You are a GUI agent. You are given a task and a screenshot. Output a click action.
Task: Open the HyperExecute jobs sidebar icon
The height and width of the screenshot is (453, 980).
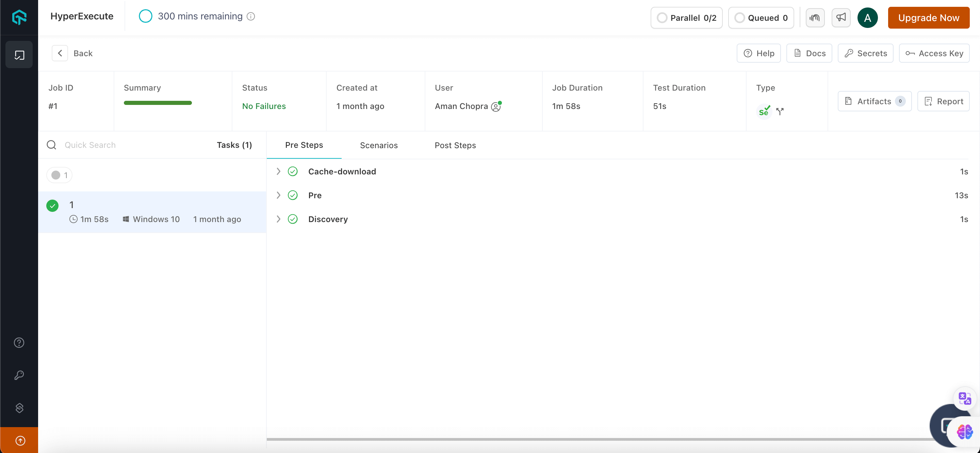coord(19,55)
